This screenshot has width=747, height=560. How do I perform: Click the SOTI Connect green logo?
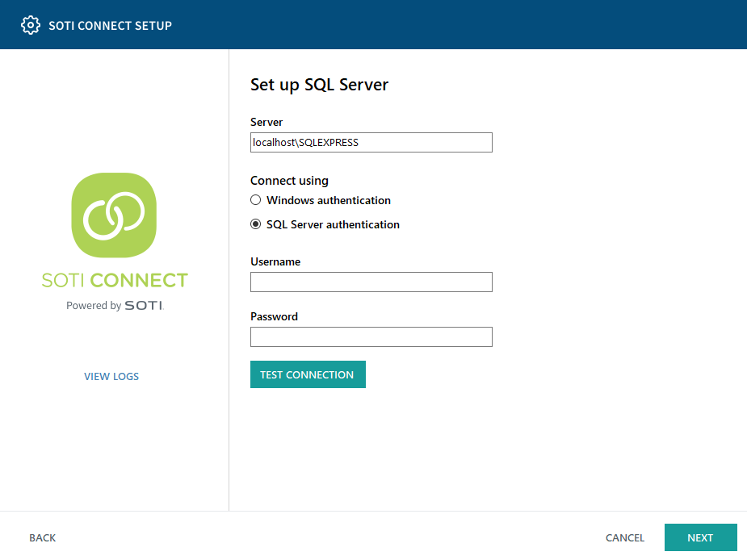point(114,215)
